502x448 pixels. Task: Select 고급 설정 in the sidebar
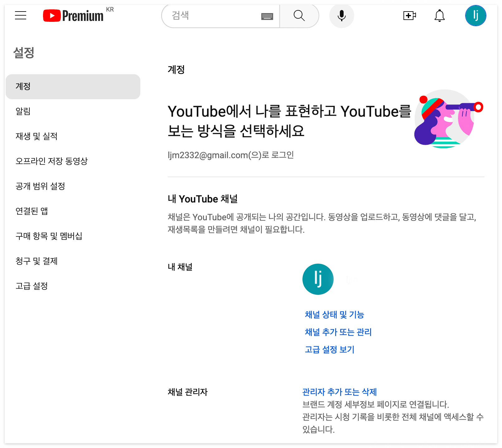(x=31, y=286)
